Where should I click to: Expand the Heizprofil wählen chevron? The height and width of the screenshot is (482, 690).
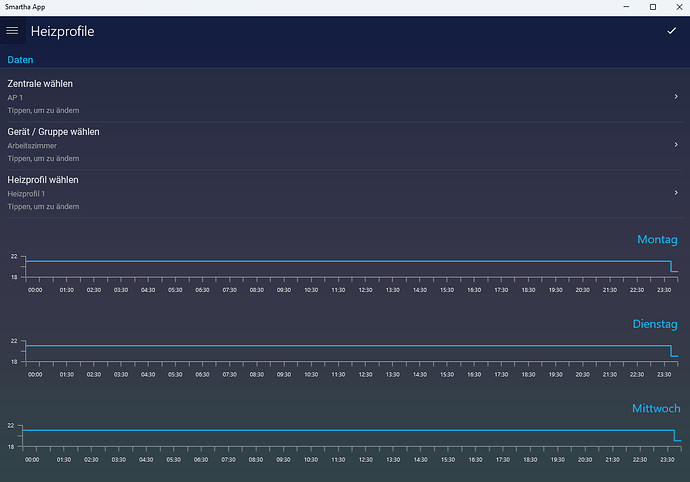click(x=676, y=193)
